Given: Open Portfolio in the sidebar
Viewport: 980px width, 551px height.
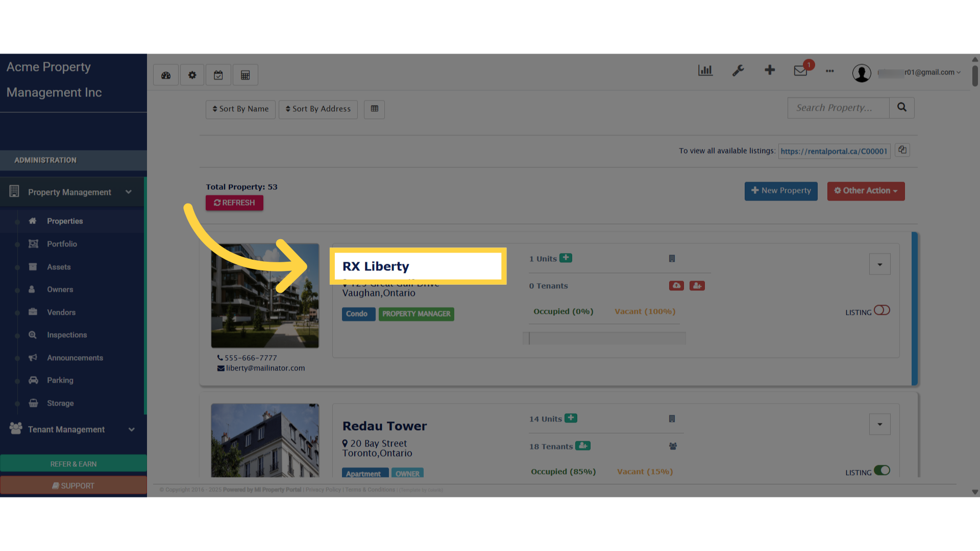Looking at the screenshot, I should coord(62,244).
